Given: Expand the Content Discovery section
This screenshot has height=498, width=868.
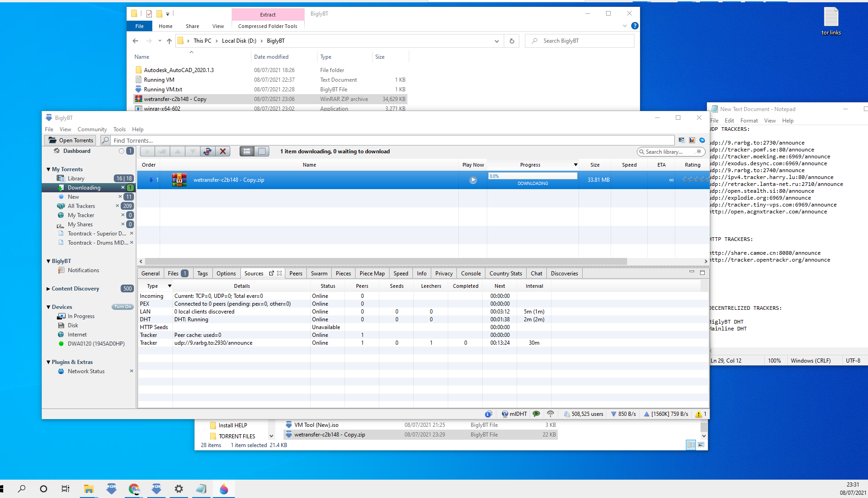Looking at the screenshot, I should [48, 289].
